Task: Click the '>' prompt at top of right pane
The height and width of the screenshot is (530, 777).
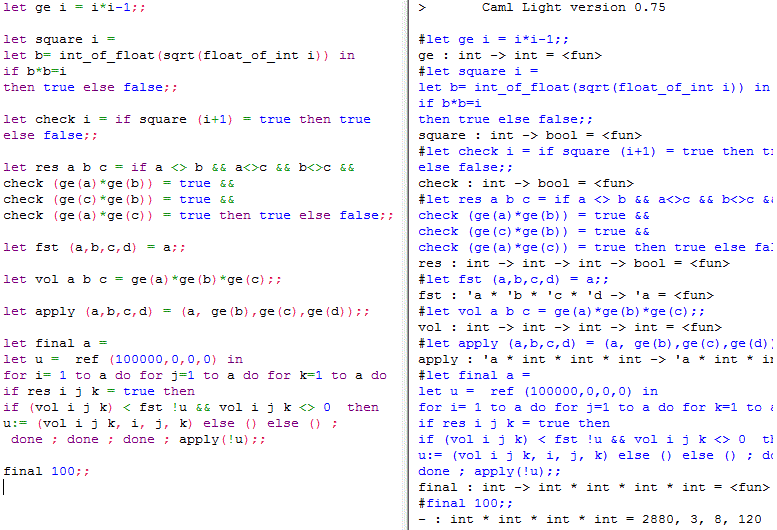Action: (x=422, y=8)
